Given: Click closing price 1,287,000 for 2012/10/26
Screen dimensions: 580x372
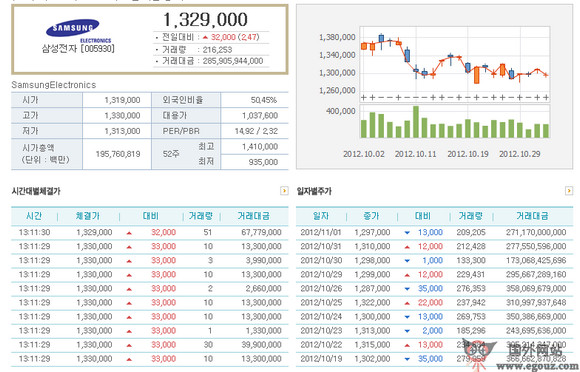Looking at the screenshot, I should point(372,288).
